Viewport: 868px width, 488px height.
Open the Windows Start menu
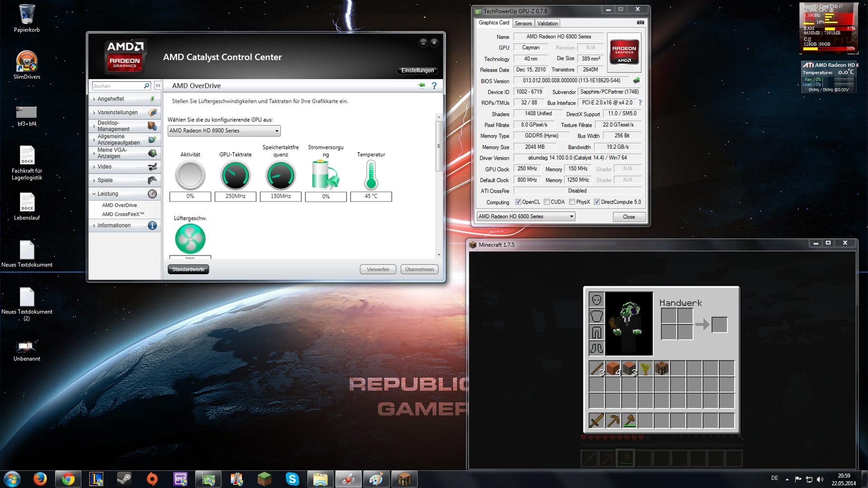click(12, 479)
